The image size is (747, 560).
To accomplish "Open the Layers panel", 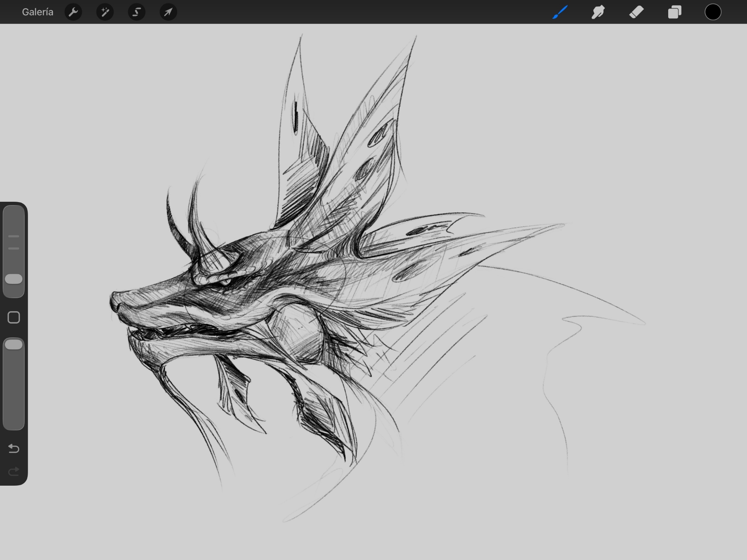I will [675, 12].
